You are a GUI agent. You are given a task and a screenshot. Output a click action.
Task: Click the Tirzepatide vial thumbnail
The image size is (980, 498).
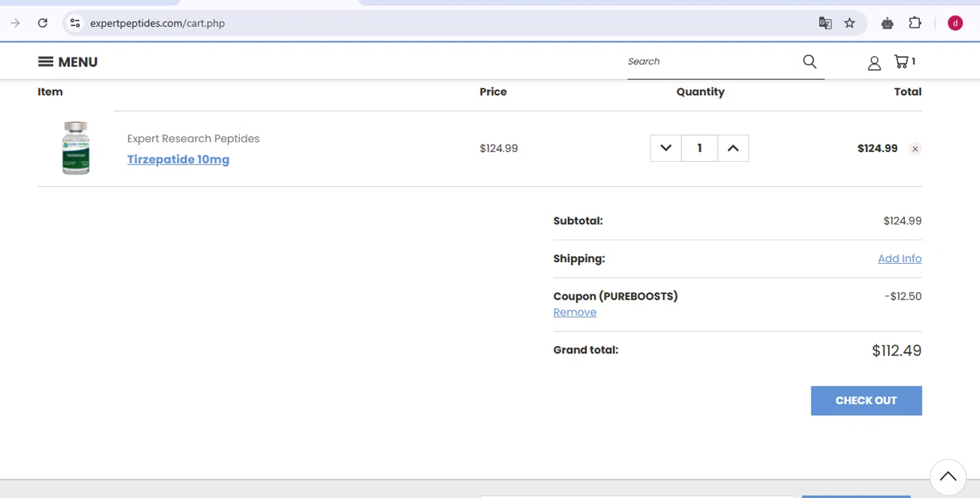click(x=76, y=148)
